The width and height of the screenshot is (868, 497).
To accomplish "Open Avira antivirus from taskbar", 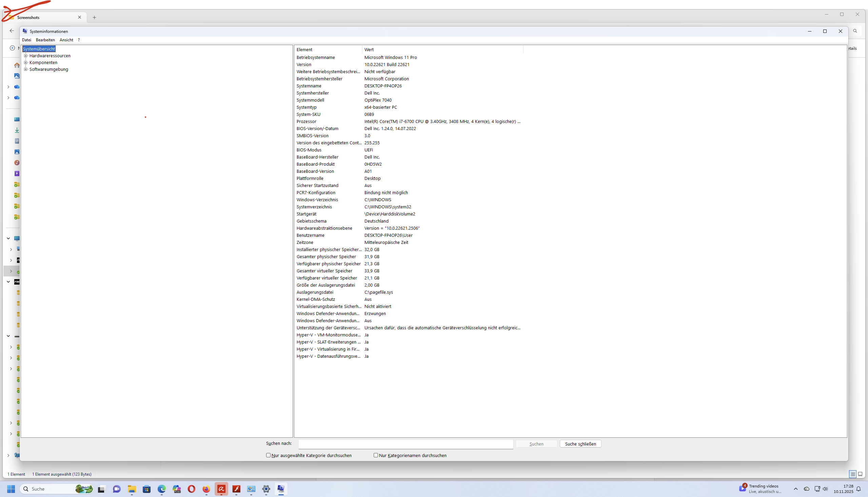I will point(221,489).
